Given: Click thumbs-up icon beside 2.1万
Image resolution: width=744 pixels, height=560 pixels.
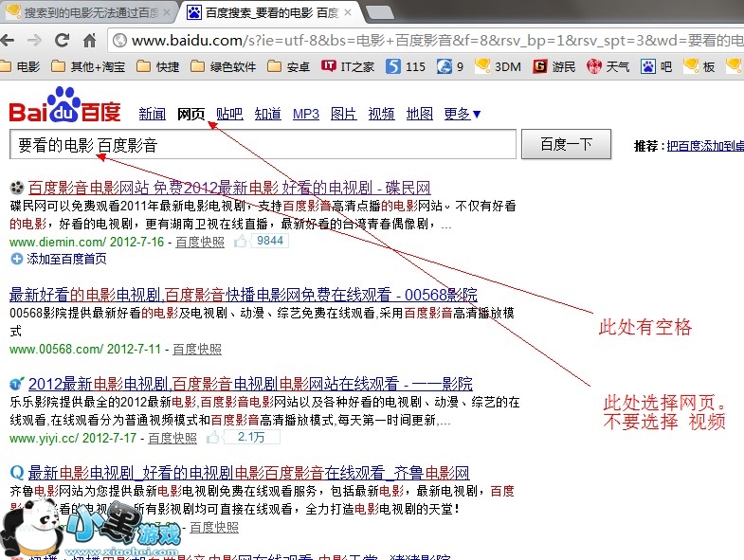Looking at the screenshot, I should [213, 437].
